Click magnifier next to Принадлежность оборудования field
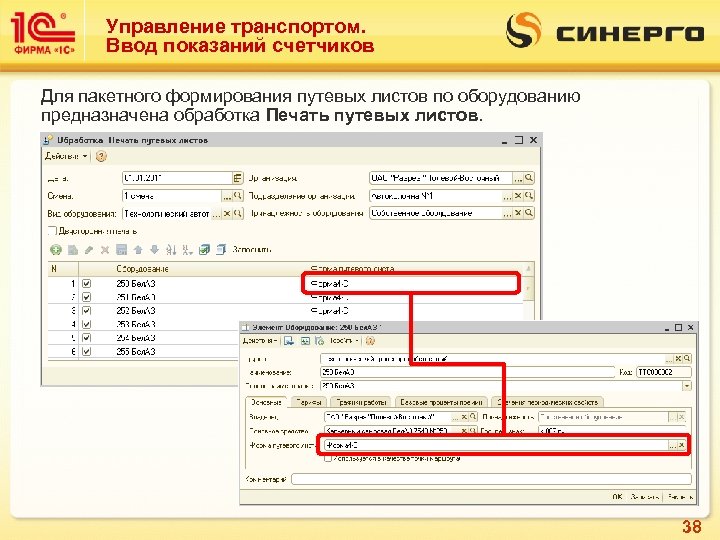The image size is (720, 540). point(529,213)
